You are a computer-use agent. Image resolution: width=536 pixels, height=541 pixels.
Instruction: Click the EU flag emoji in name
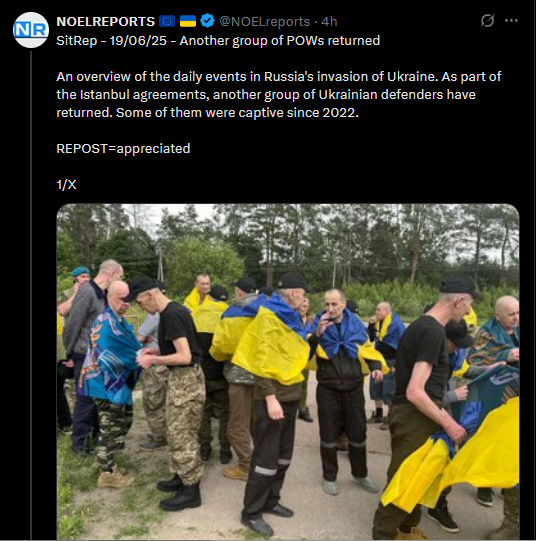coord(167,21)
